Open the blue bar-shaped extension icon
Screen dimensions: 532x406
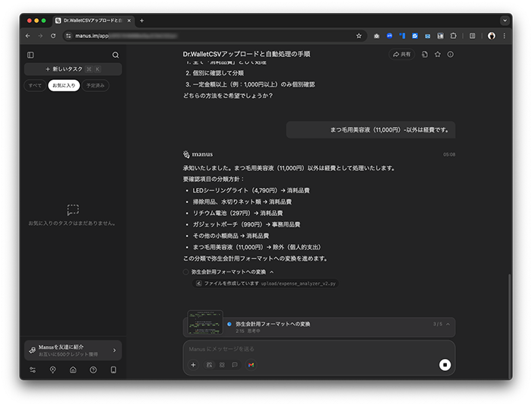point(402,36)
